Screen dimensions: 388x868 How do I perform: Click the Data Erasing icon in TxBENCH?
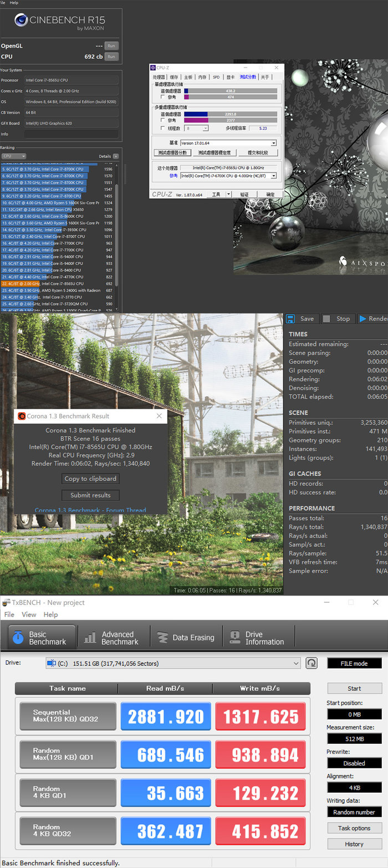coord(162,638)
